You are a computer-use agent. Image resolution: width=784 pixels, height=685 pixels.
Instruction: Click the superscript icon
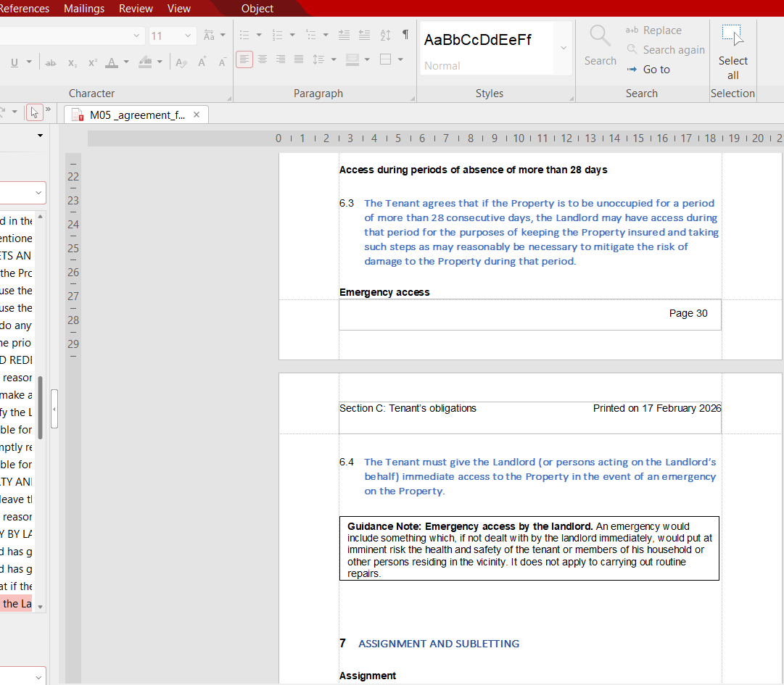pos(93,62)
